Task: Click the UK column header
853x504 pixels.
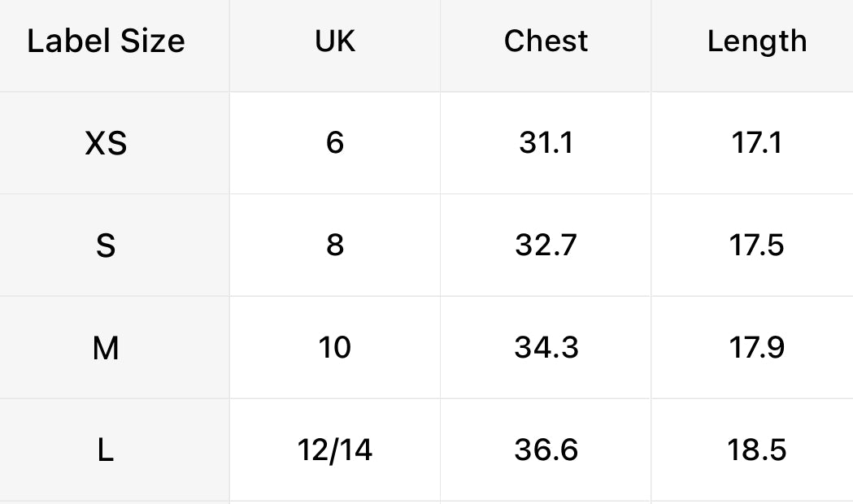Action: (335, 41)
